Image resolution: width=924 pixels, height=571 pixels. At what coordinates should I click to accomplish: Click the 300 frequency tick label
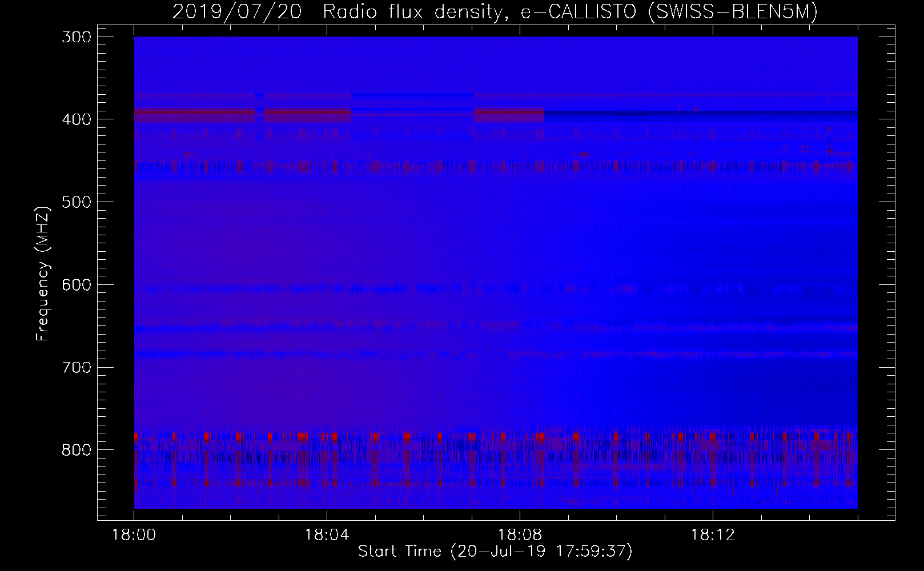[75, 37]
